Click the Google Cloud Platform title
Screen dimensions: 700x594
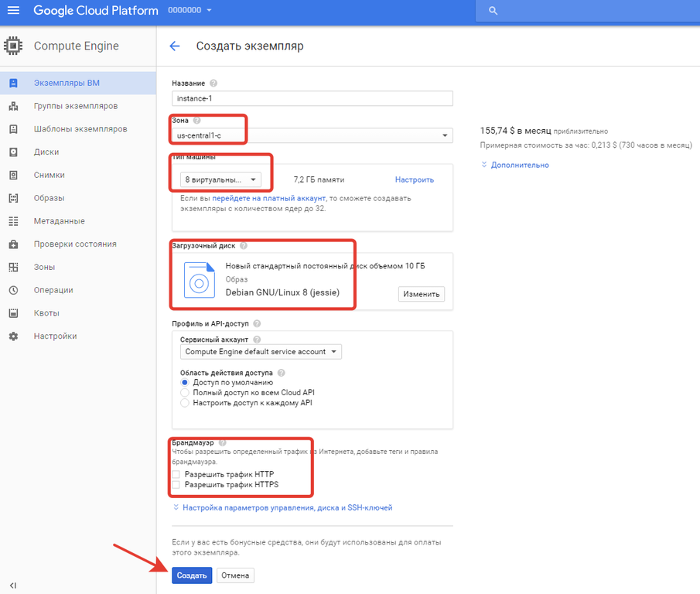[x=96, y=10]
